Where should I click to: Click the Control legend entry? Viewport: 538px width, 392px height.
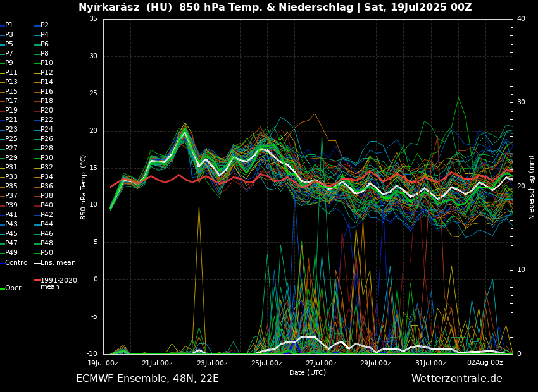(x=17, y=262)
